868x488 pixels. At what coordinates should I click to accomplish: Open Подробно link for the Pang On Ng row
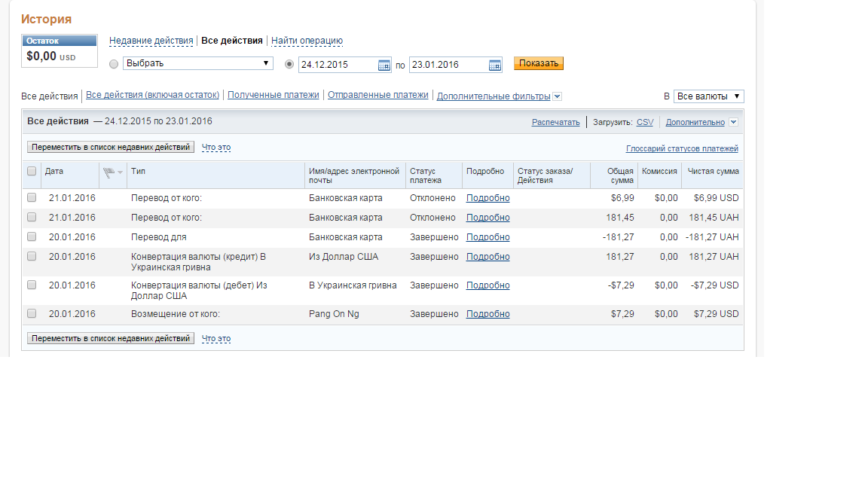pyautogui.click(x=487, y=314)
